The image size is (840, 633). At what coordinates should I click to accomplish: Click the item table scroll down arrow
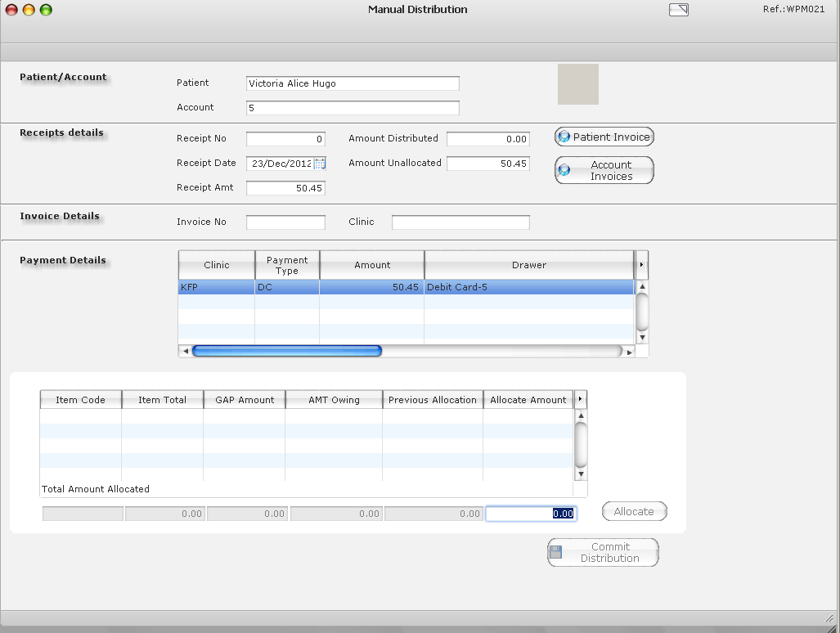point(581,474)
